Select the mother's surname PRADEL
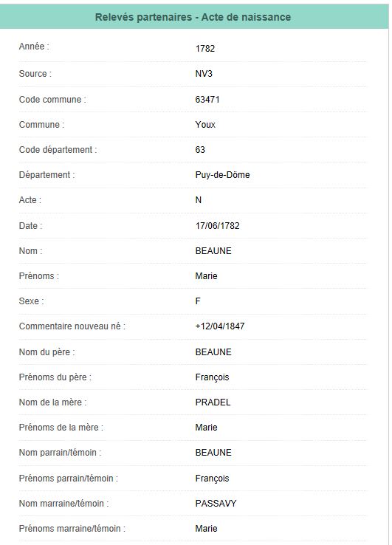The image size is (392, 545). [x=213, y=402]
